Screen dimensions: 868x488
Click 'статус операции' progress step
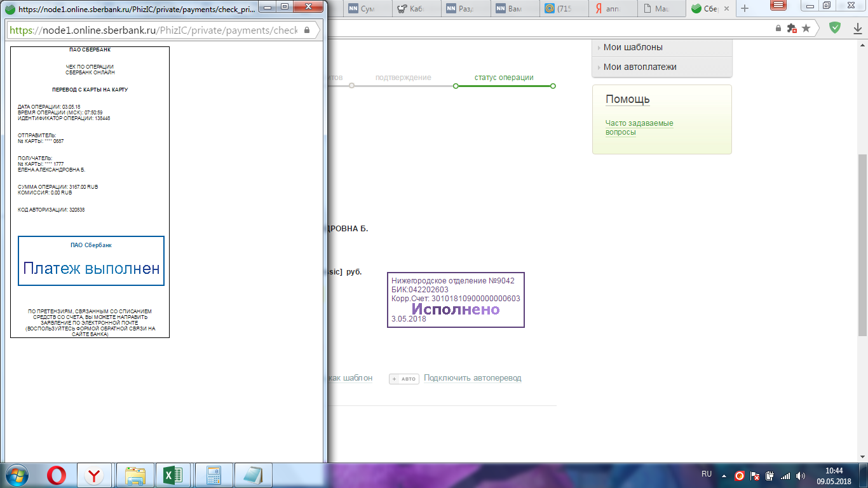tap(504, 78)
